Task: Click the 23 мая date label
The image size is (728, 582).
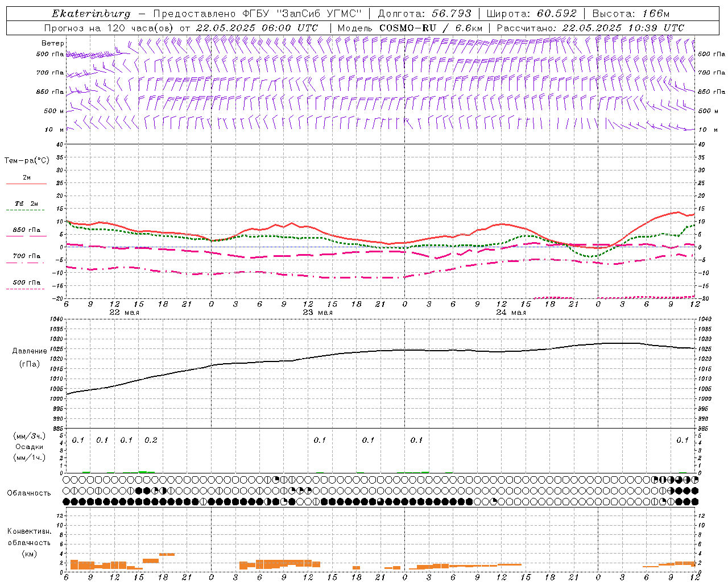Action: coord(317,313)
